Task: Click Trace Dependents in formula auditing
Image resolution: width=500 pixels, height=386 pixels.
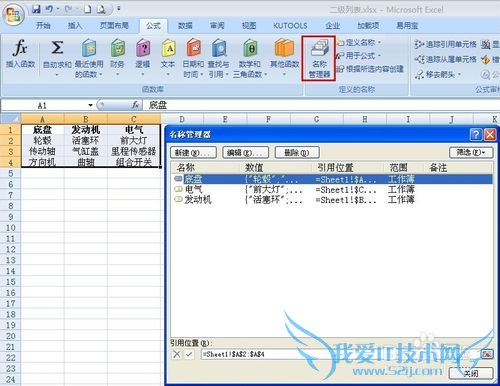Action: coord(446,60)
